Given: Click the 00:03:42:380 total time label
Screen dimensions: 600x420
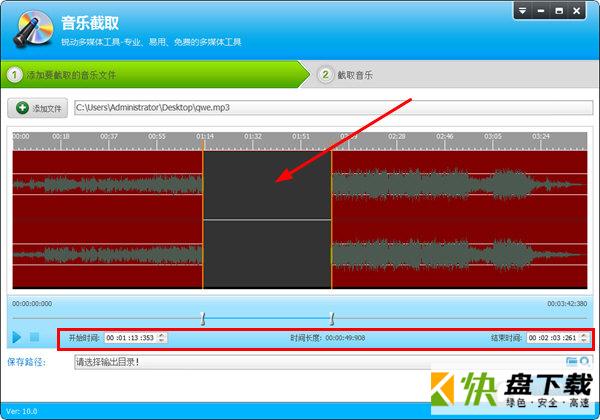Looking at the screenshot, I should coord(567,303).
